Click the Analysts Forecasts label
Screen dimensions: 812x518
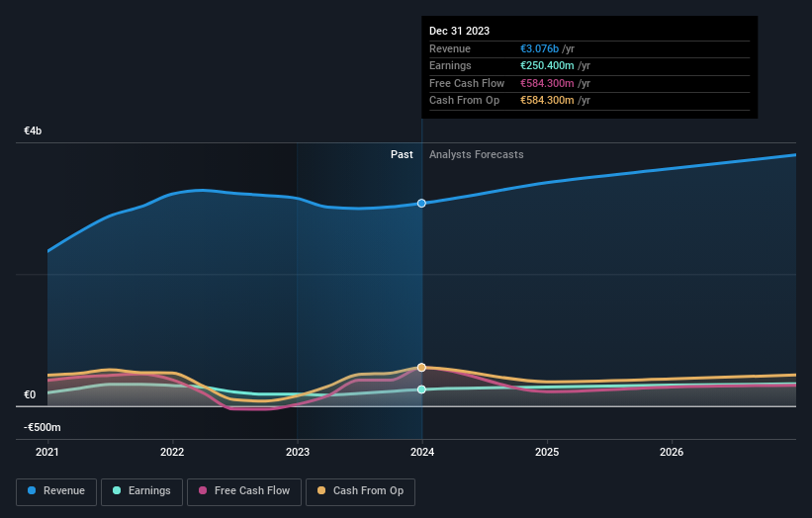point(477,155)
